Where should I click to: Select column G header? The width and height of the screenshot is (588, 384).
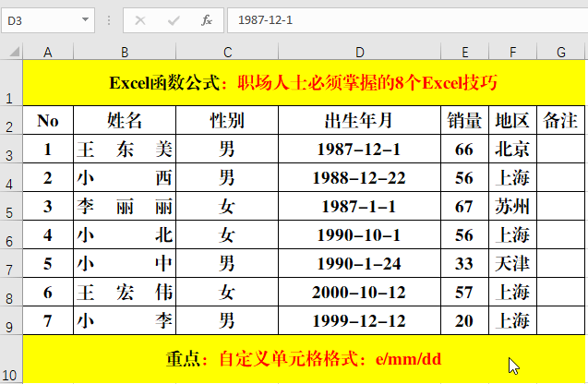coord(561,52)
